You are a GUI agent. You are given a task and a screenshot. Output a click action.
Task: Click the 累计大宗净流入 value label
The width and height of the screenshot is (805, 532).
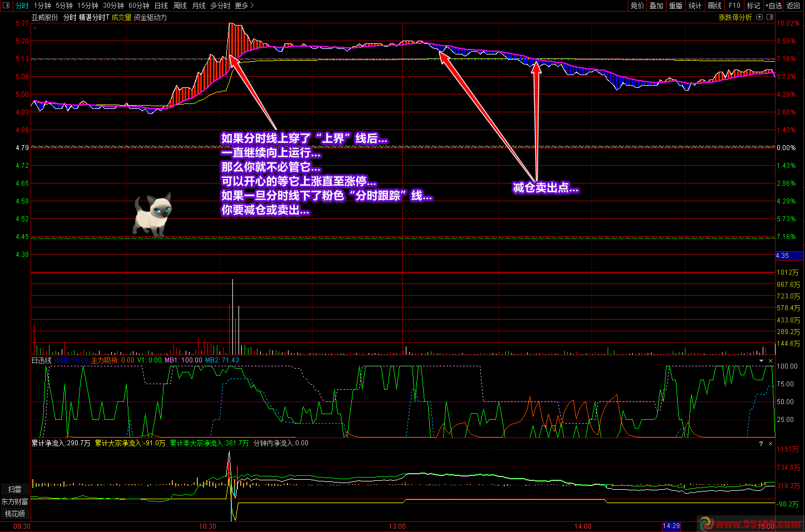[x=130, y=443]
